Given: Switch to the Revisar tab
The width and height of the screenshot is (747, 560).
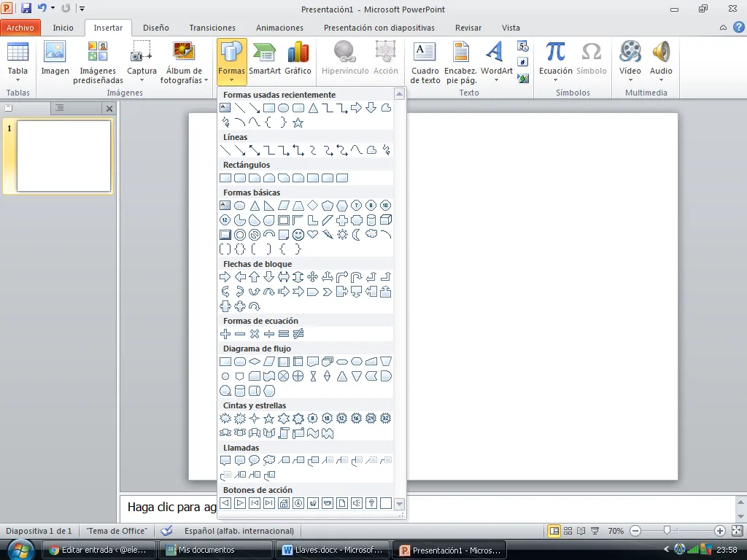Looking at the screenshot, I should point(468,28).
